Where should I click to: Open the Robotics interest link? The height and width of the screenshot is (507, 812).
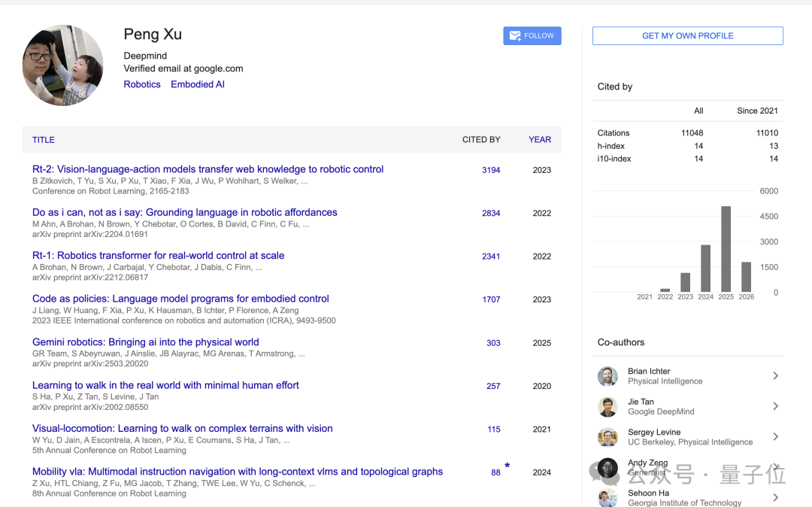tap(142, 84)
